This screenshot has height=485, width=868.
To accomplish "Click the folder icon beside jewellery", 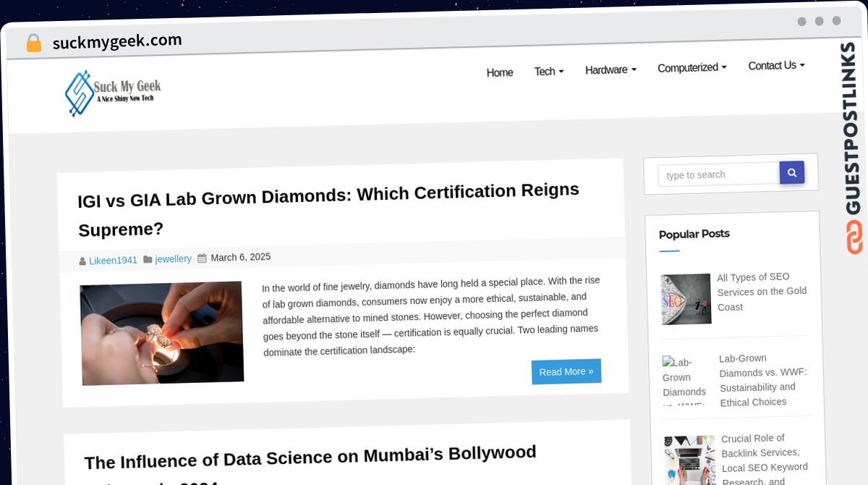I will (x=148, y=259).
